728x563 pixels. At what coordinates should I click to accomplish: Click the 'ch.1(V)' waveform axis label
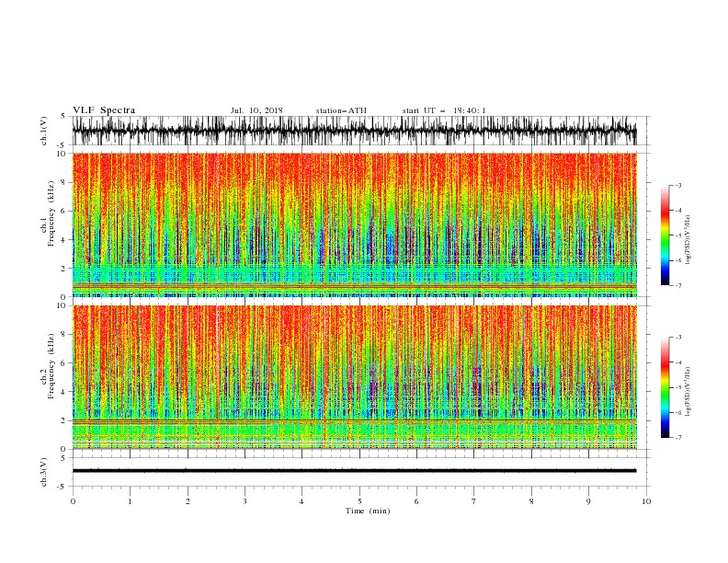[x=44, y=131]
